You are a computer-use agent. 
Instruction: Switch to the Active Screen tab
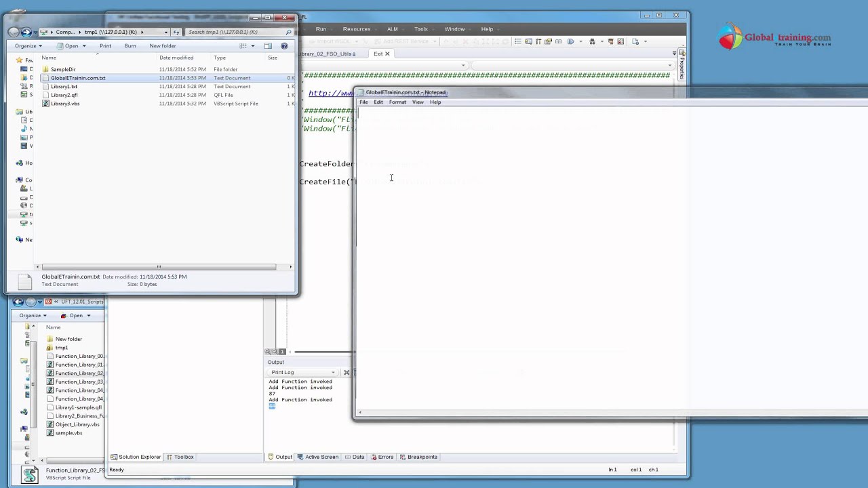tap(317, 457)
